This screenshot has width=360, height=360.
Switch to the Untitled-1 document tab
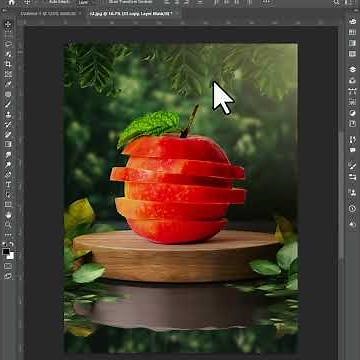[48, 14]
